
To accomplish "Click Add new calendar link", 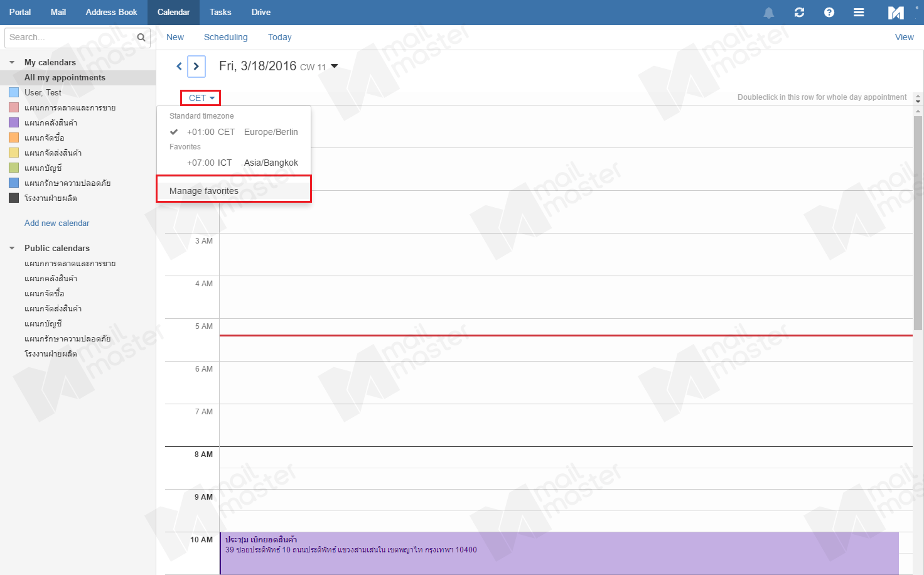I will 56,223.
